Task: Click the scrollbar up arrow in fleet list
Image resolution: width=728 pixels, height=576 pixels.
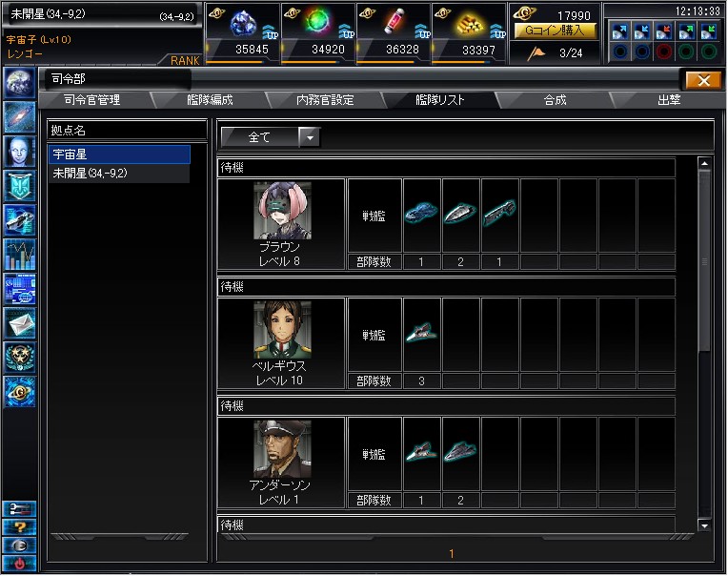Action: pyautogui.click(x=704, y=163)
